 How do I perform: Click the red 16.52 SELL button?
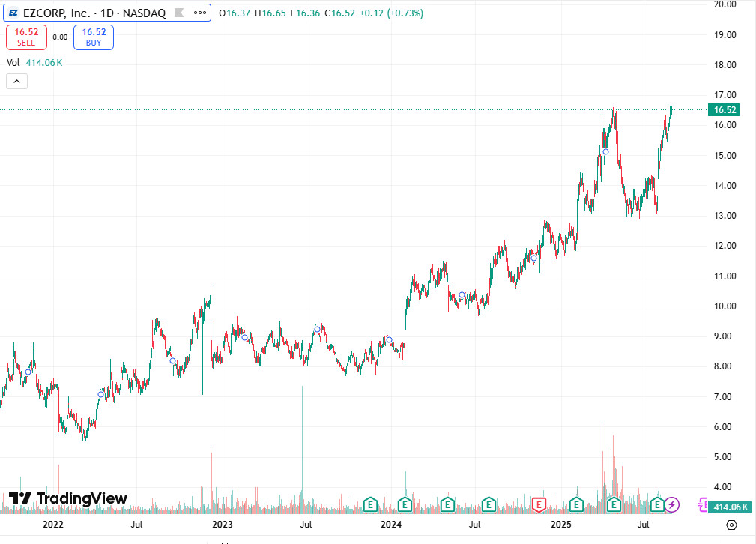tap(26, 37)
